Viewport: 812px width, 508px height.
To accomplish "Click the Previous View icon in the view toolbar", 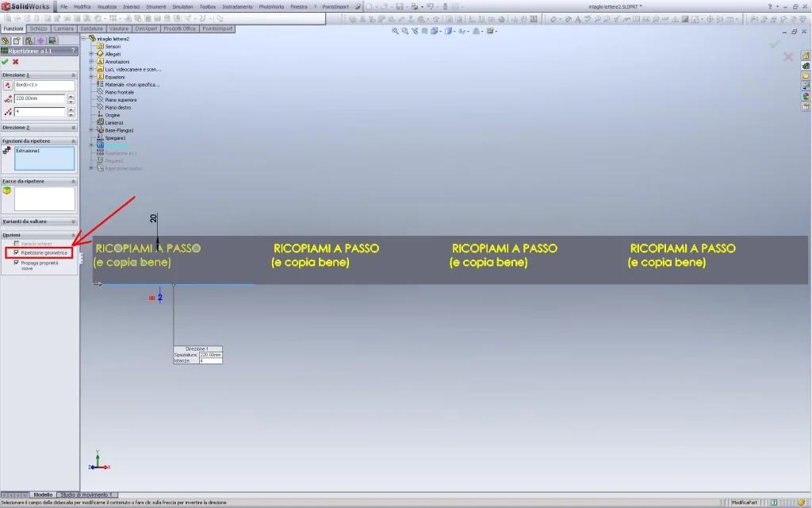I will 415,31.
